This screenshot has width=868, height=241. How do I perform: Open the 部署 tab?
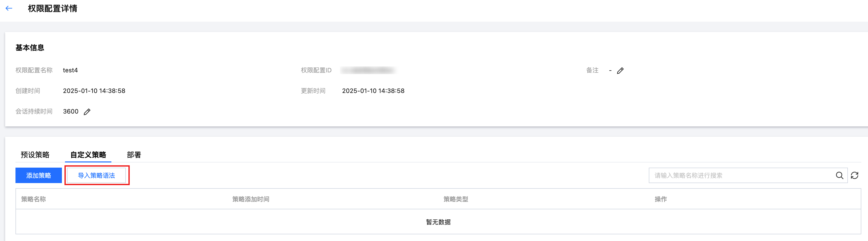[x=134, y=155]
